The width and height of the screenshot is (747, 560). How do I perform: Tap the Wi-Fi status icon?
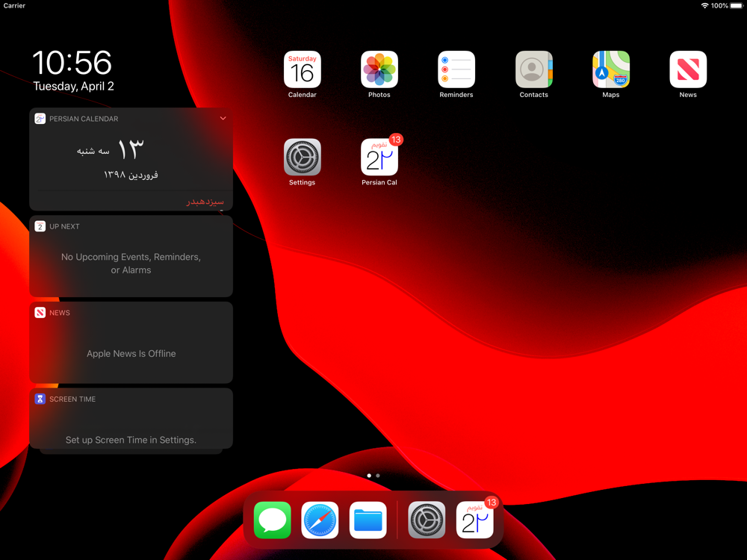point(704,6)
